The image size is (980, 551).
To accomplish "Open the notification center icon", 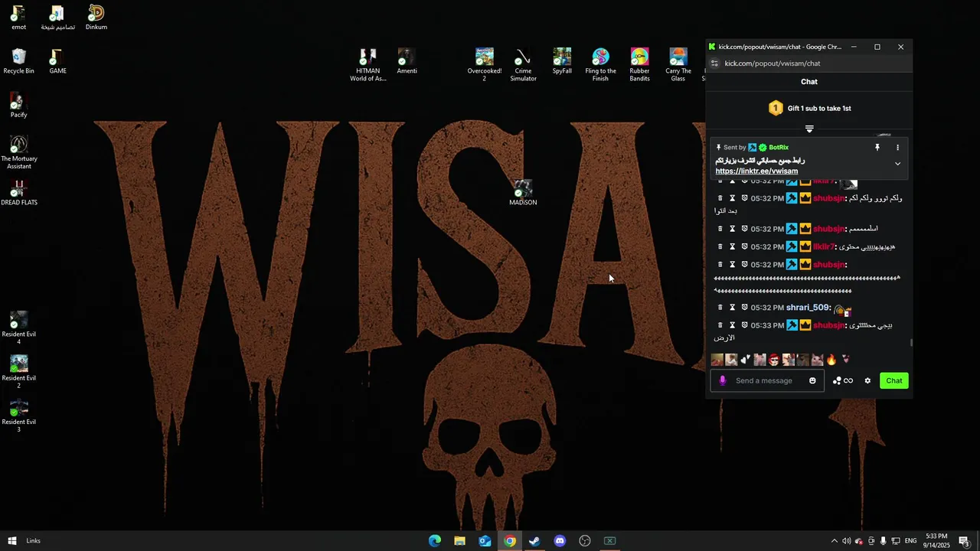I will [965, 541].
